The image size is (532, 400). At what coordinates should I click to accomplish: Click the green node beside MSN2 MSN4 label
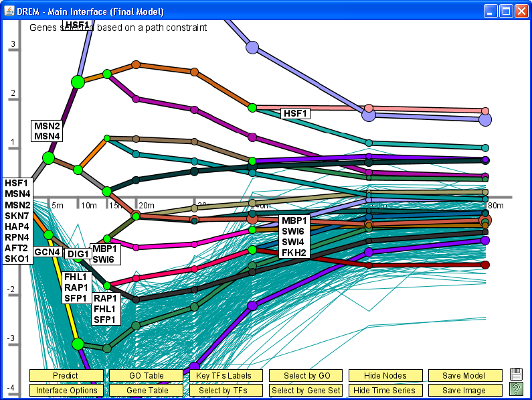tap(49, 157)
